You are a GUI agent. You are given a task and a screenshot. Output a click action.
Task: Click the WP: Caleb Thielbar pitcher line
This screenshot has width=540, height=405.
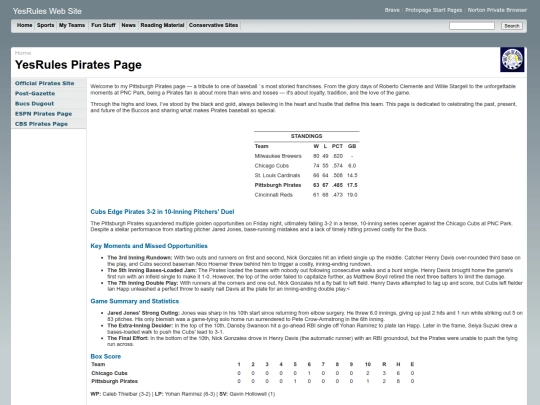click(120, 394)
